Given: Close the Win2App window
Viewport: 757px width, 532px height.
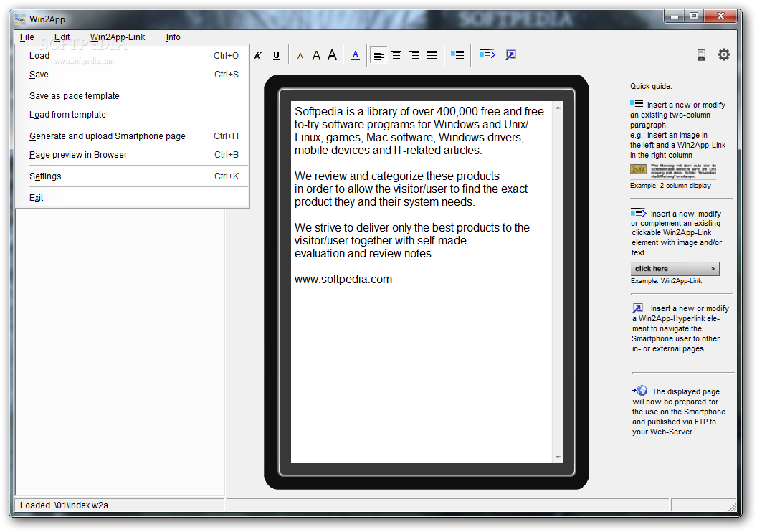Looking at the screenshot, I should click(720, 16).
